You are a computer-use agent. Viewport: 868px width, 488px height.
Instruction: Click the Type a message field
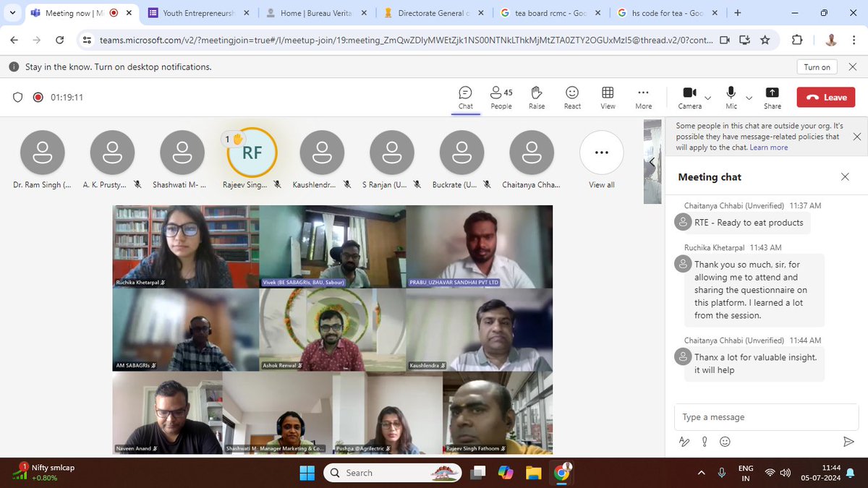point(767,417)
